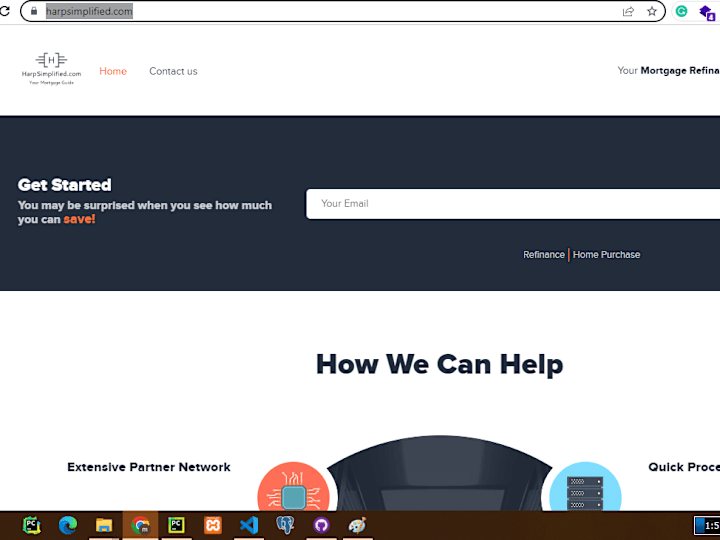Click the orange circuit chip icon
This screenshot has height=540, width=720.
click(x=294, y=487)
